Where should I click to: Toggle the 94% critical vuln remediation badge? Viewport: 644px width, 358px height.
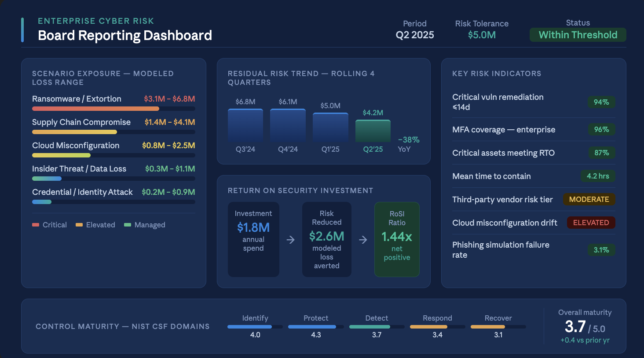601,102
